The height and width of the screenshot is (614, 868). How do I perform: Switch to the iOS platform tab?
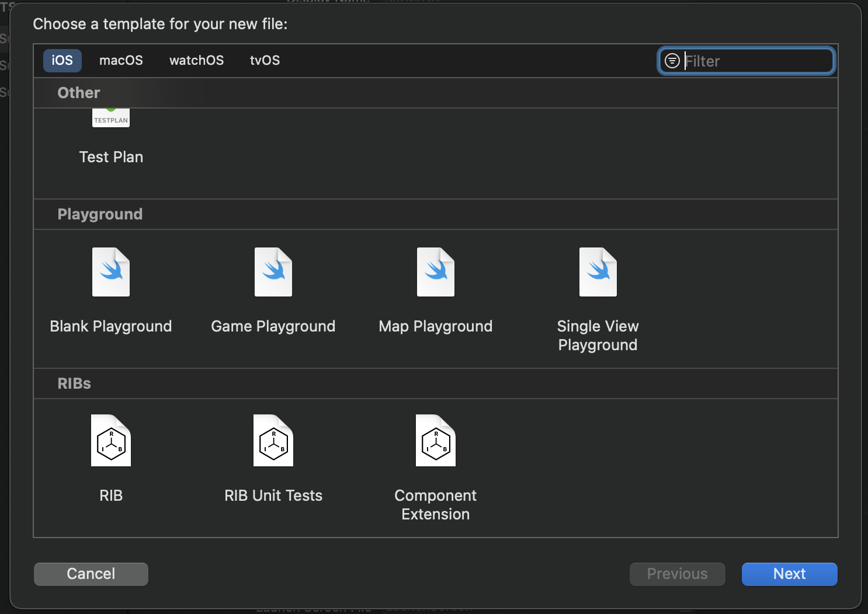tap(63, 61)
